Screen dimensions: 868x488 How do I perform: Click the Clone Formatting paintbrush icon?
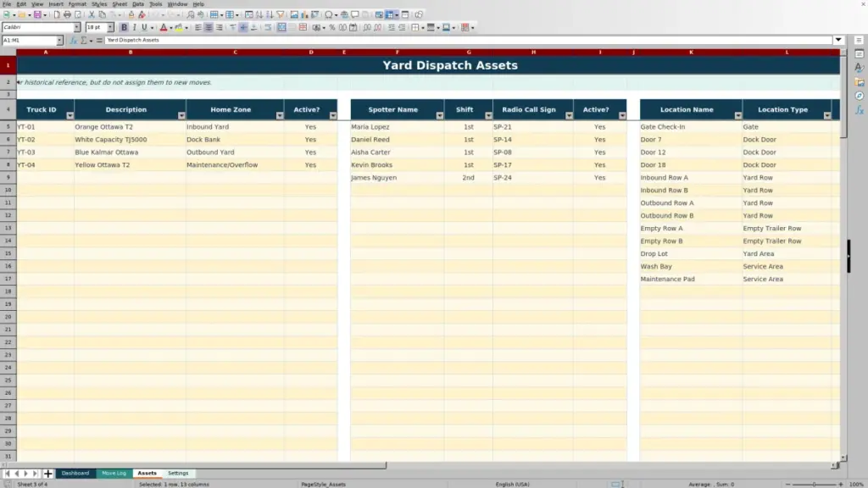pos(131,14)
